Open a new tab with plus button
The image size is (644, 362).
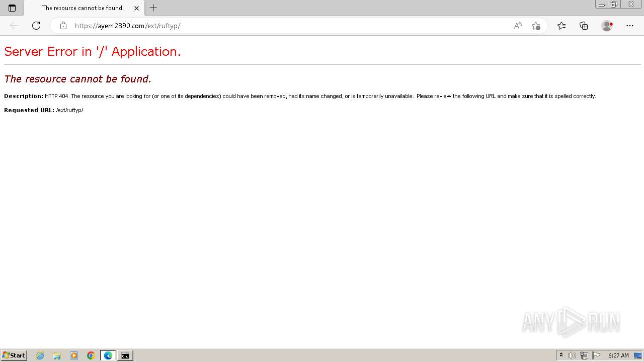coord(153,8)
